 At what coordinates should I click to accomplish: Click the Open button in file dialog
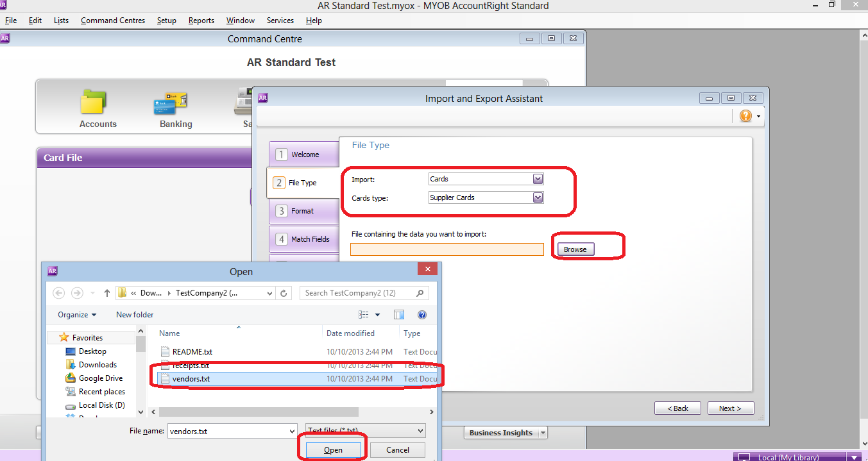(333, 450)
